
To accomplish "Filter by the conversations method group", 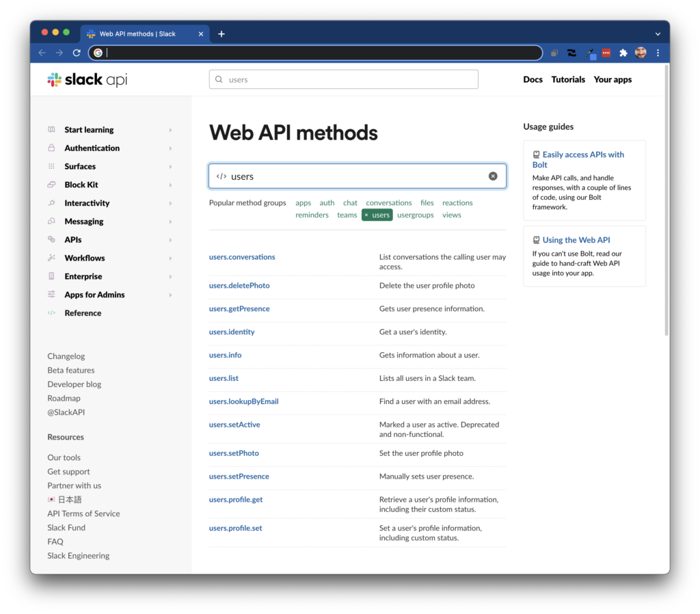I will point(389,203).
